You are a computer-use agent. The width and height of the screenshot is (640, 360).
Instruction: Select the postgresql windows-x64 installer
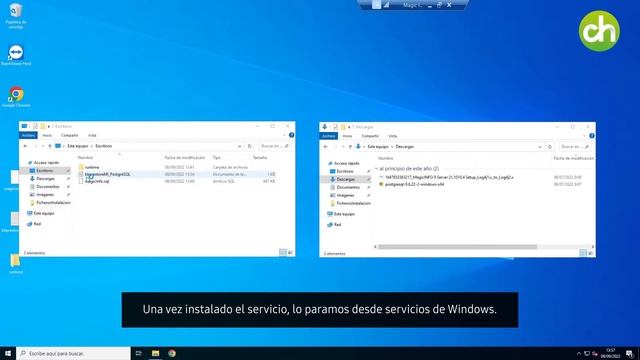coord(414,184)
